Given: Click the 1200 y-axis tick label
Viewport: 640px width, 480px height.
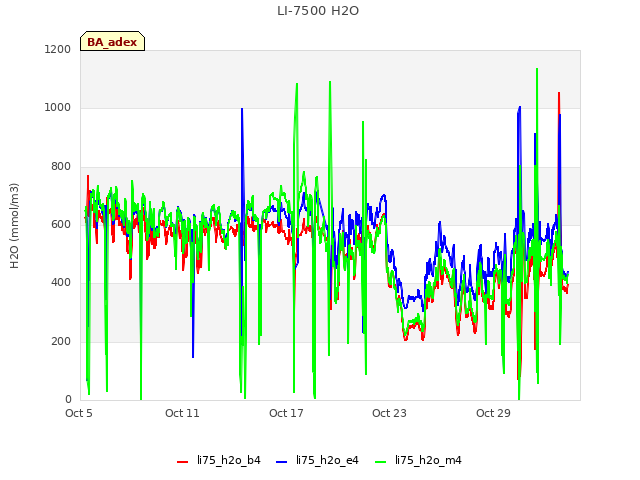Looking at the screenshot, I should pyautogui.click(x=58, y=49).
